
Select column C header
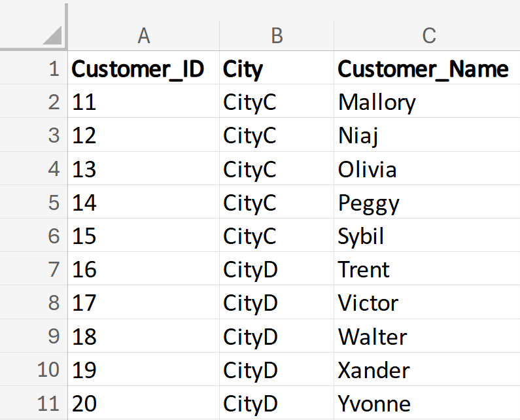coord(428,35)
